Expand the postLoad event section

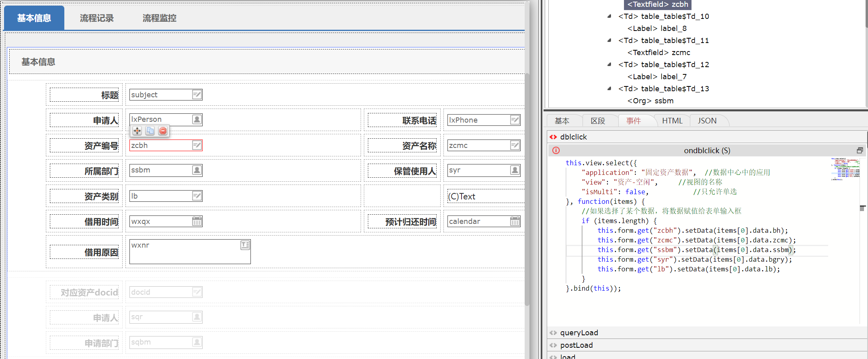coord(576,345)
